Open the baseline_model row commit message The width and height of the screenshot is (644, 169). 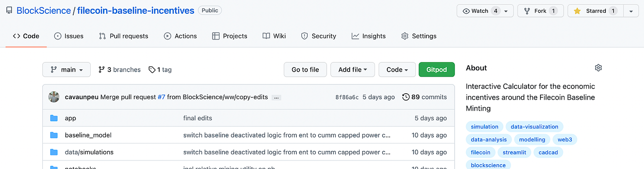click(287, 135)
